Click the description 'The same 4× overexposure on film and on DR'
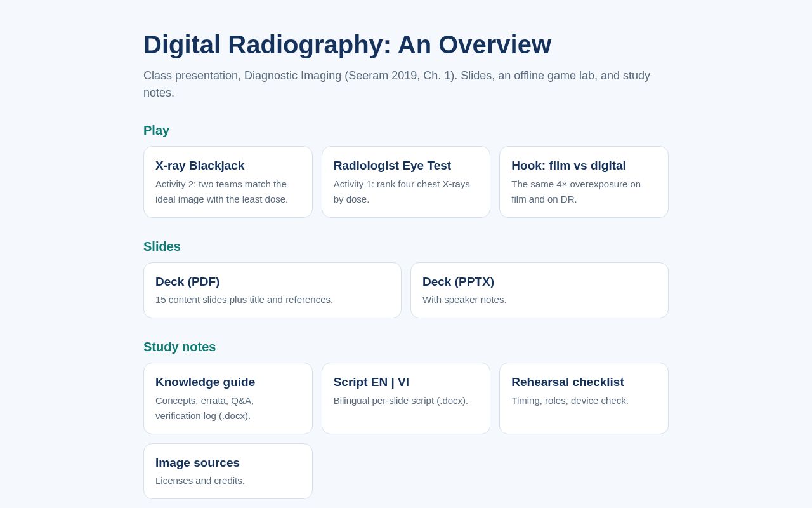Viewport: 812px width, 508px height. tap(576, 191)
